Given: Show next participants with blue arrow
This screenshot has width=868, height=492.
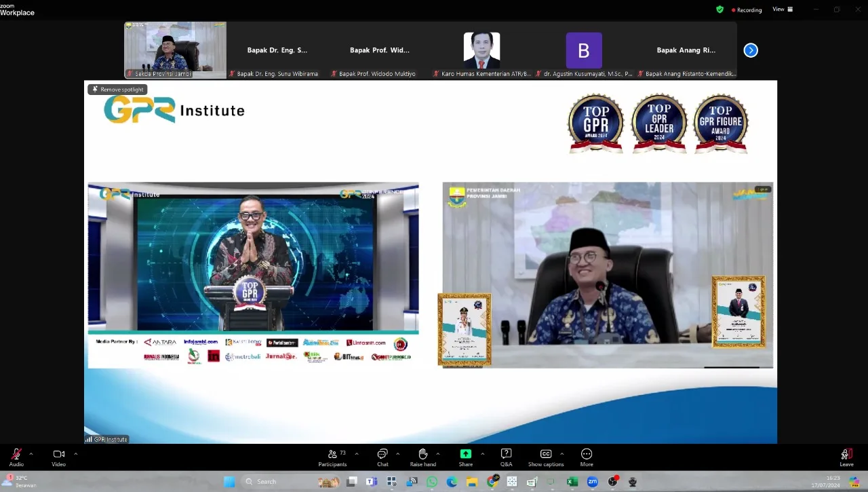Looking at the screenshot, I should tap(751, 50).
